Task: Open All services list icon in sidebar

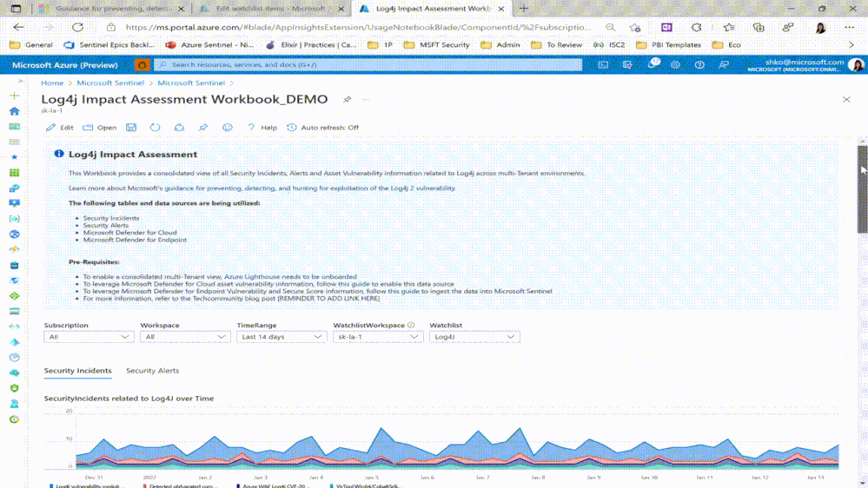Action: [15, 142]
